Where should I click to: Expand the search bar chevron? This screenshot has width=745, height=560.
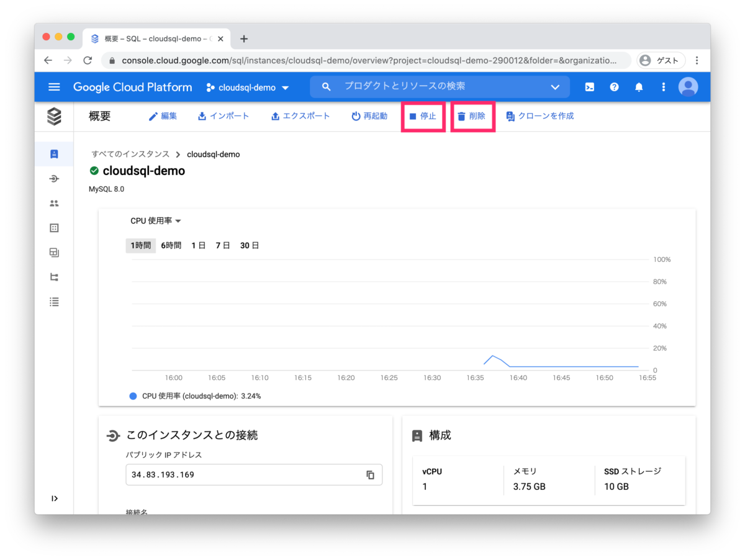[555, 87]
